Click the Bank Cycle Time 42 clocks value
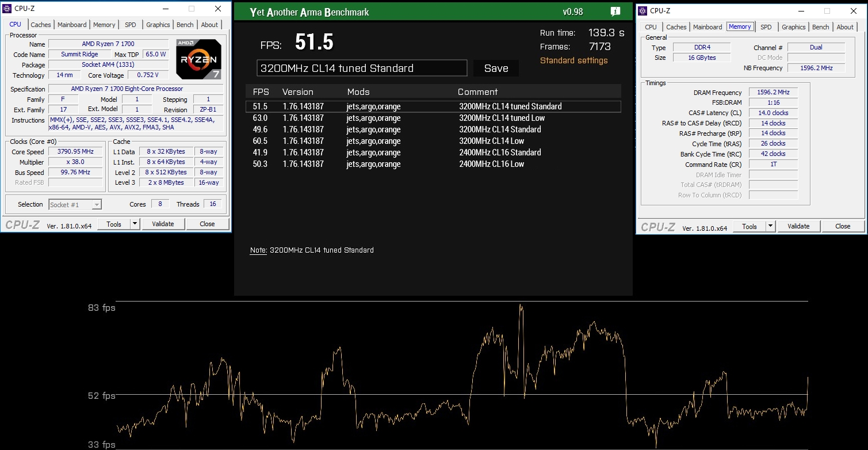The image size is (868, 450). 773,154
